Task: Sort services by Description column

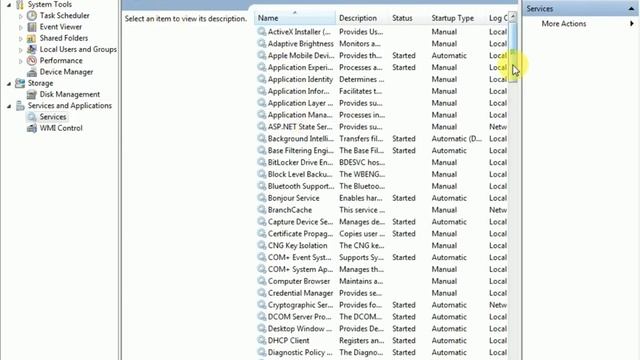Action: pyautogui.click(x=362, y=18)
